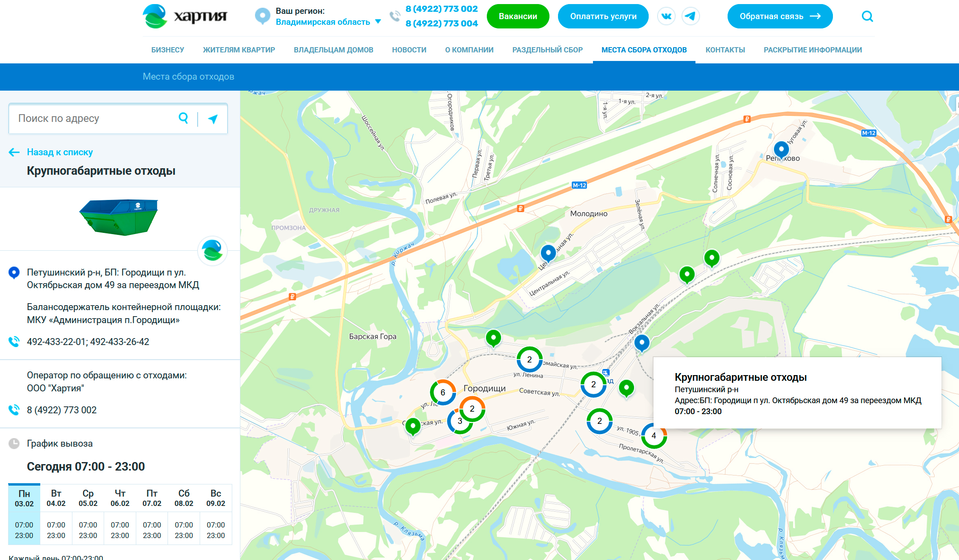Select the cluster marker with number 6
This screenshot has width=959, height=560.
(x=442, y=392)
